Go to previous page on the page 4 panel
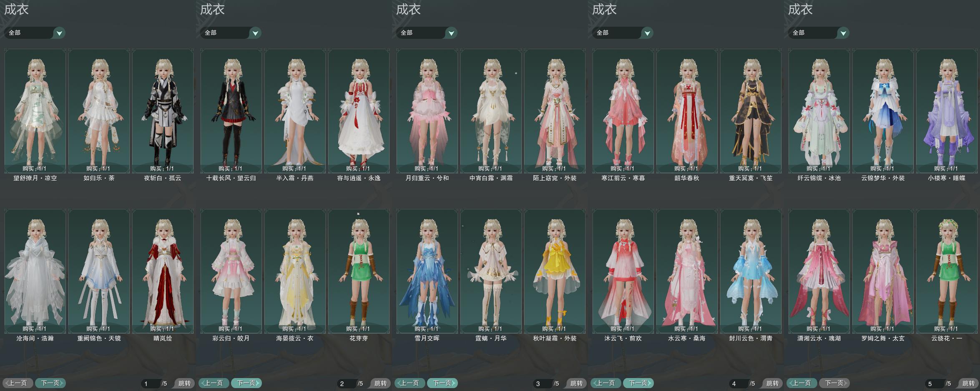Image resolution: width=980 pixels, height=391 pixels. pos(606,383)
